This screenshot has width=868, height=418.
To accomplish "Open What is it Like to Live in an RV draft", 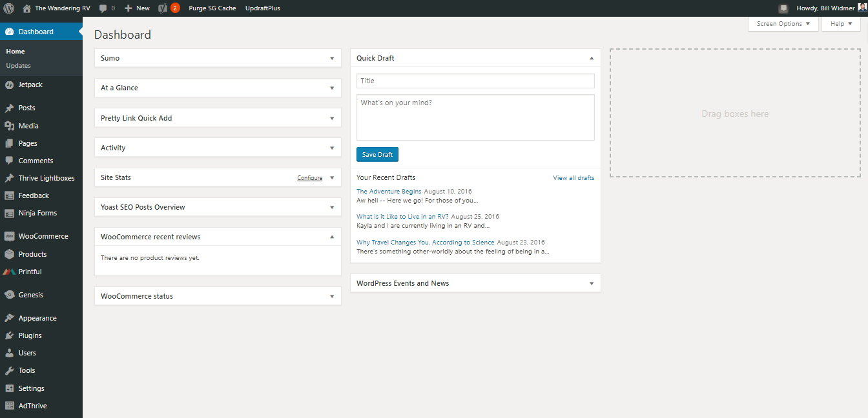I will pos(402,217).
